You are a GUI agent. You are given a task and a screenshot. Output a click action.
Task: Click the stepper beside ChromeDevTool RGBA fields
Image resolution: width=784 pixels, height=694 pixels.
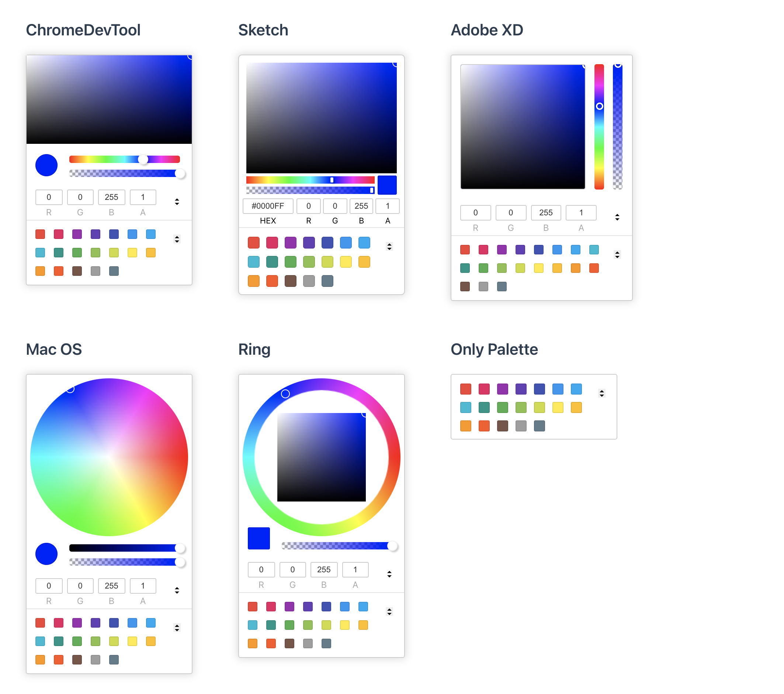(x=177, y=202)
